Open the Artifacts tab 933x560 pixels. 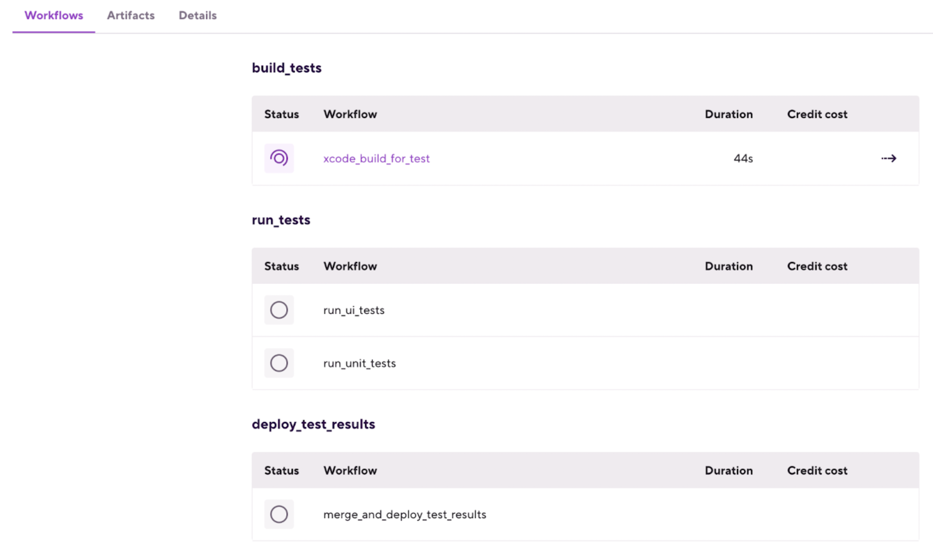[131, 16]
